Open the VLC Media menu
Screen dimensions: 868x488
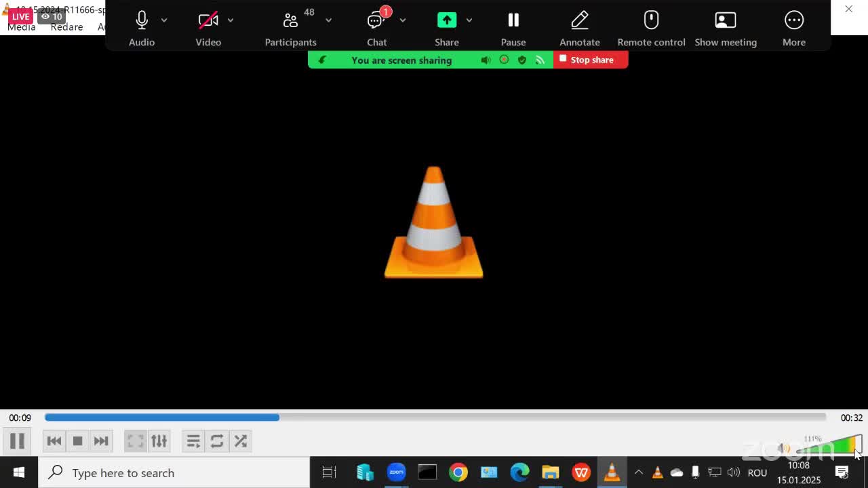coord(22,27)
